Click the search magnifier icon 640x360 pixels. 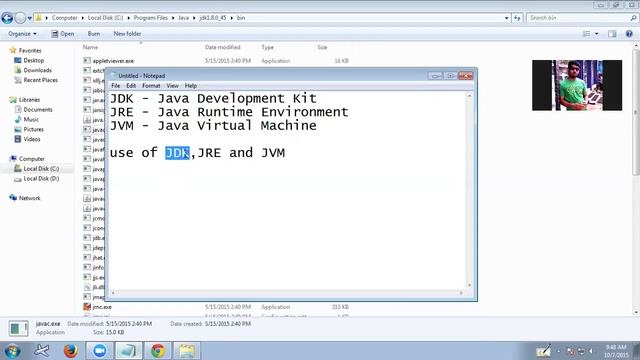(x=633, y=18)
